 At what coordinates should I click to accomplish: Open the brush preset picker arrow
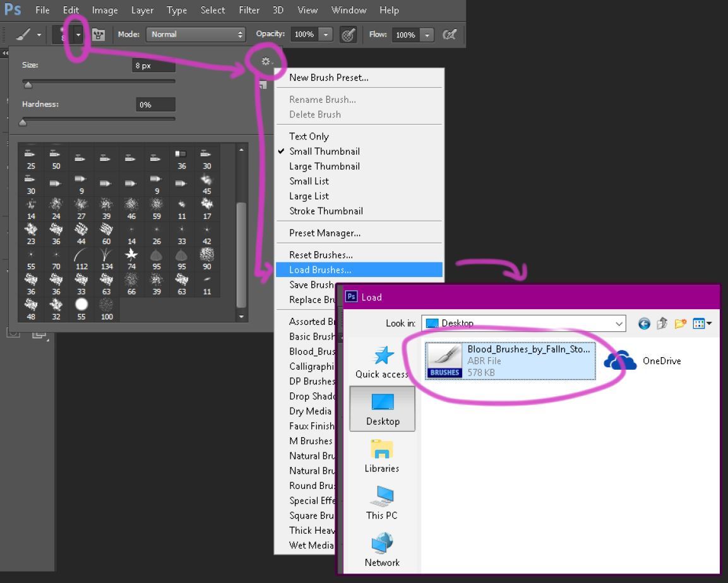point(78,34)
